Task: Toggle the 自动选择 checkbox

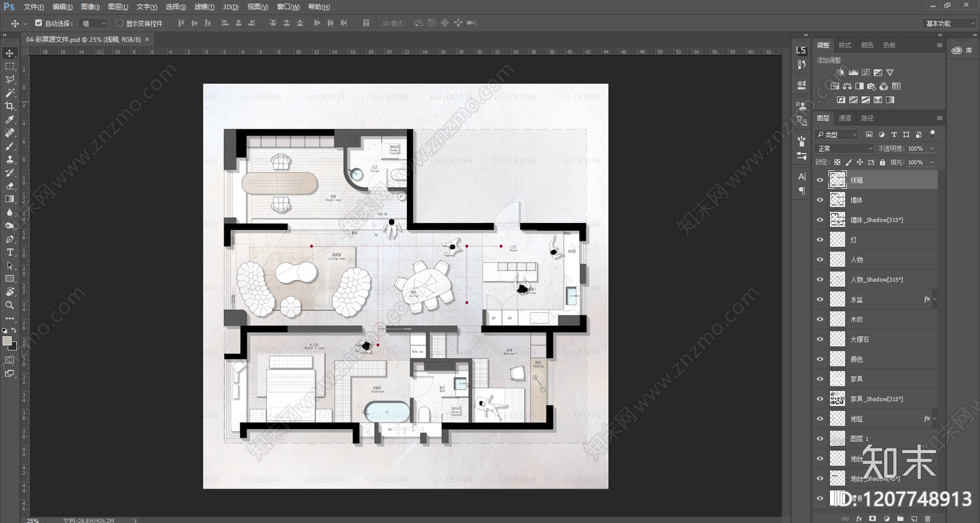Action: (39, 23)
